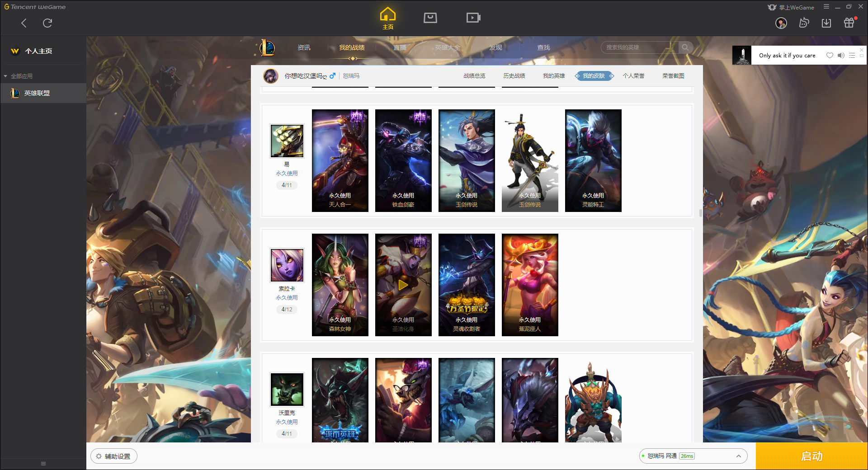Image resolution: width=868 pixels, height=470 pixels.
Task: Open the music playlist icon
Action: click(x=852, y=56)
